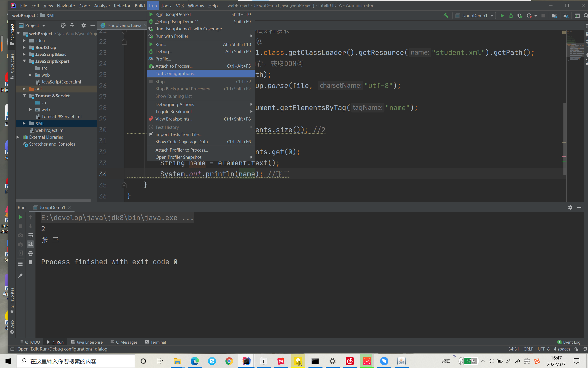Expand the XML module

coord(24,124)
